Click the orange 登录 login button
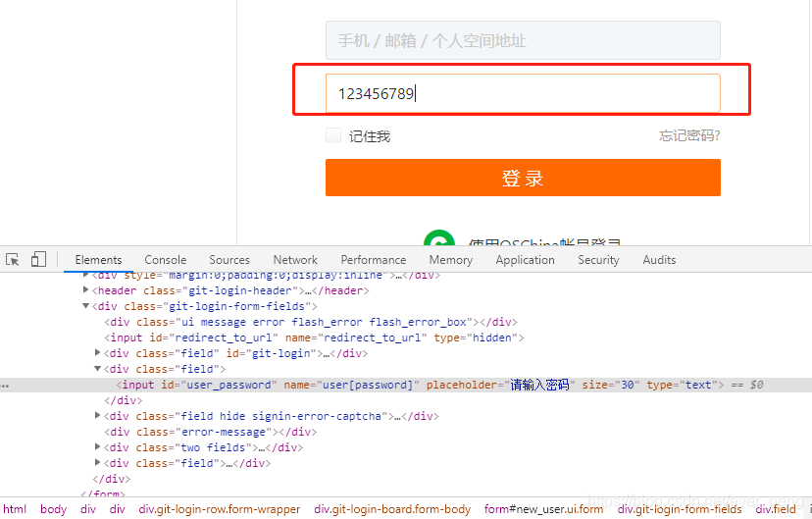This screenshot has width=812, height=519. coord(523,178)
